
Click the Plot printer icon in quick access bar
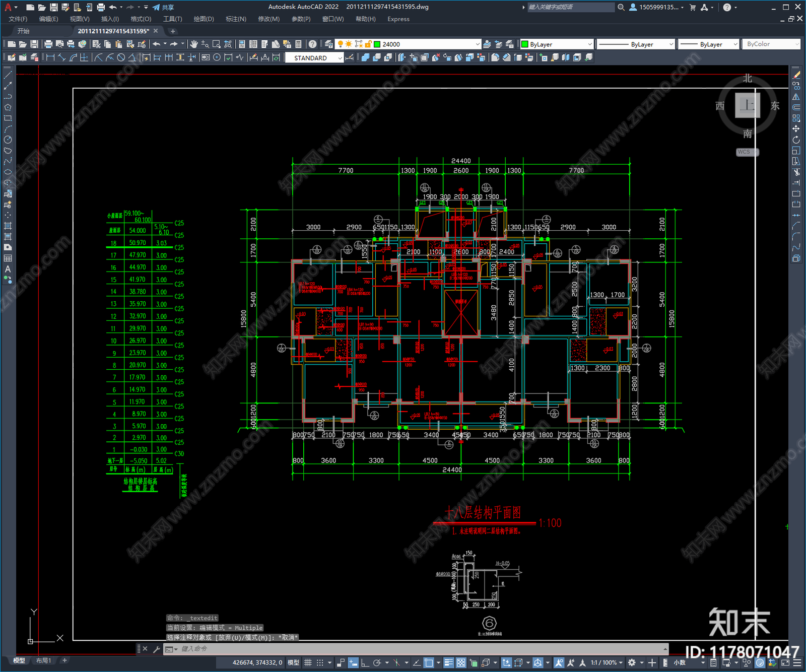point(101,7)
